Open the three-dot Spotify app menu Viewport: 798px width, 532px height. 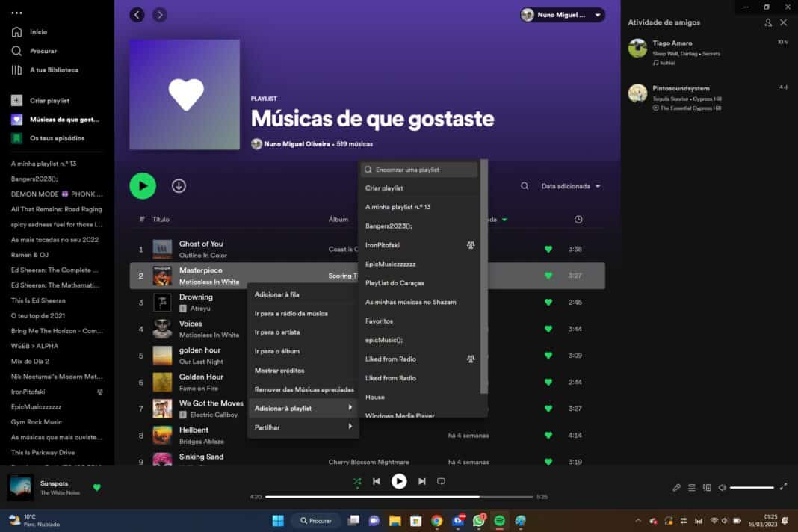coord(16,13)
